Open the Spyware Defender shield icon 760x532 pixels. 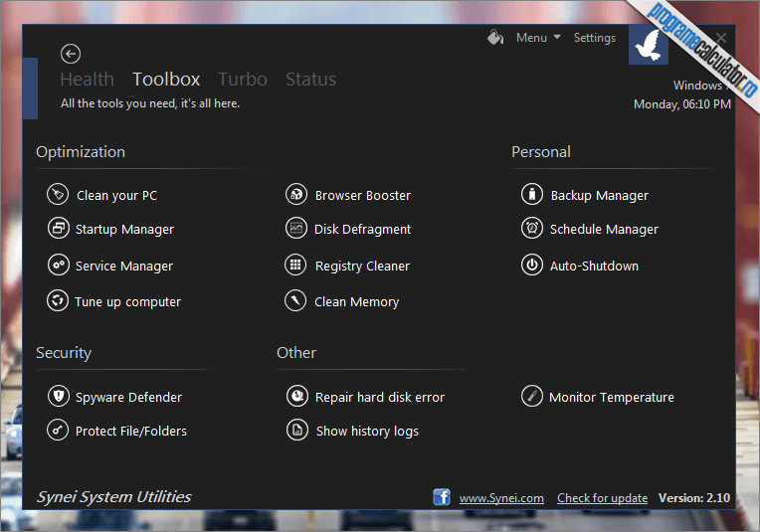click(59, 396)
